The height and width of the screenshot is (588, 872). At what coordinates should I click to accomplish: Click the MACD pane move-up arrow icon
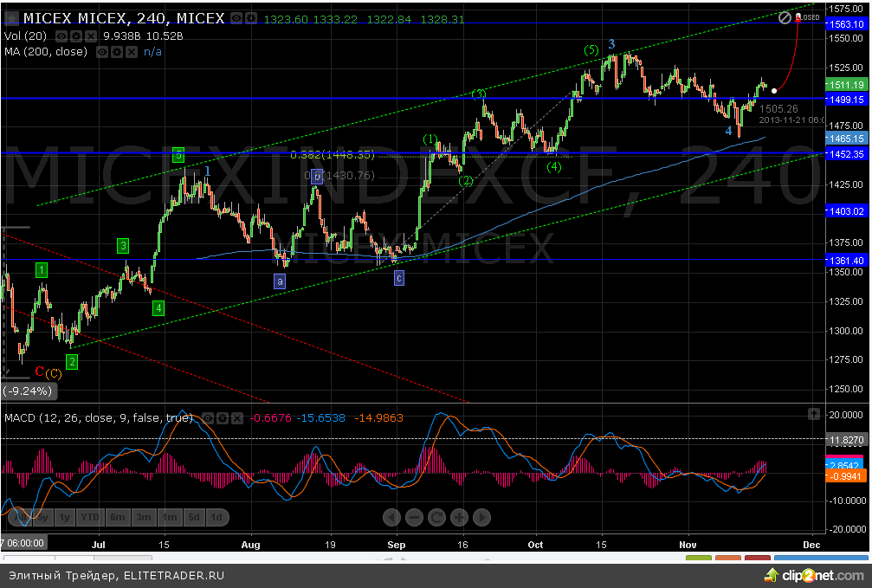coord(814,414)
